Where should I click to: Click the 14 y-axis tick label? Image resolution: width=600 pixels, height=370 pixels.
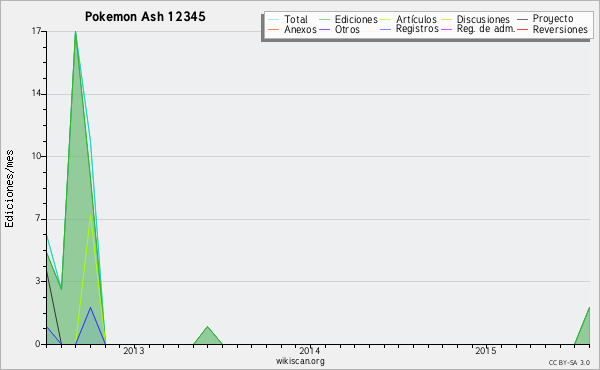pos(36,94)
